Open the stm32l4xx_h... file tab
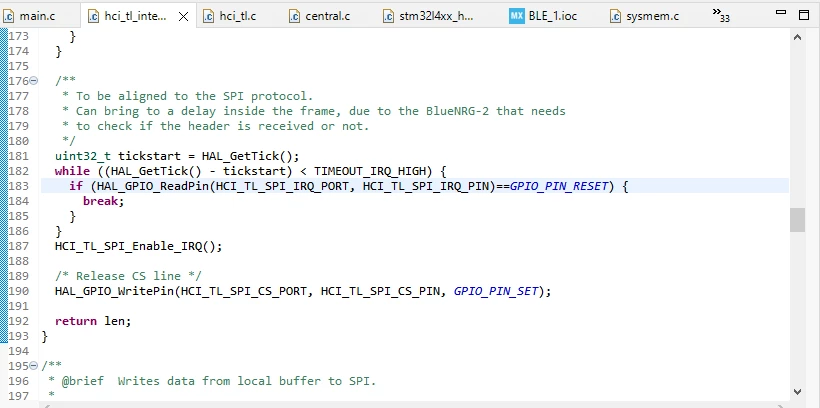This screenshot has height=408, width=820. [x=428, y=16]
